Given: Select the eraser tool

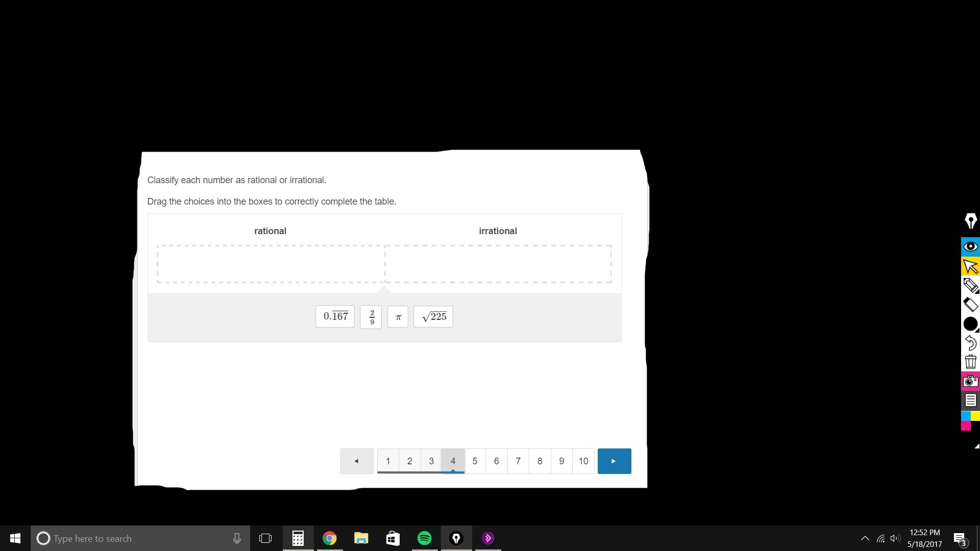Looking at the screenshot, I should (970, 305).
